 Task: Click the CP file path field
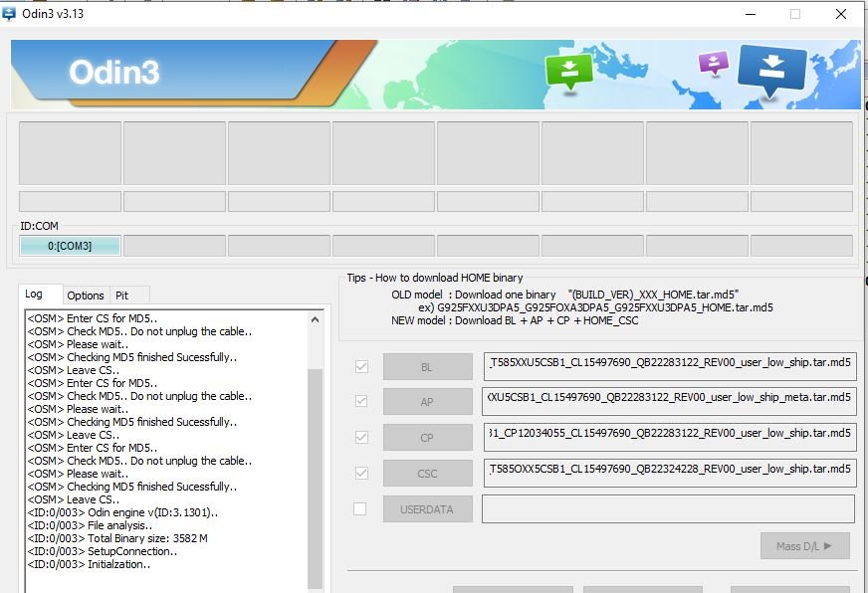670,437
